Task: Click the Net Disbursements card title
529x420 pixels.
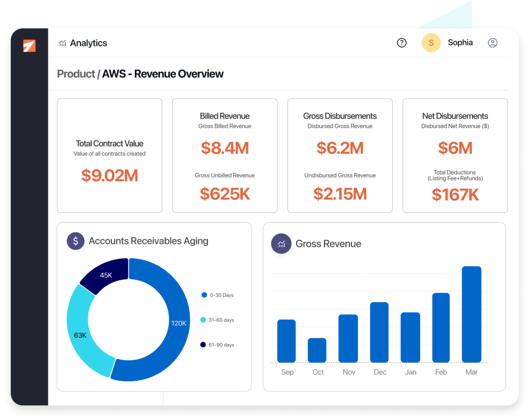Action: point(455,116)
